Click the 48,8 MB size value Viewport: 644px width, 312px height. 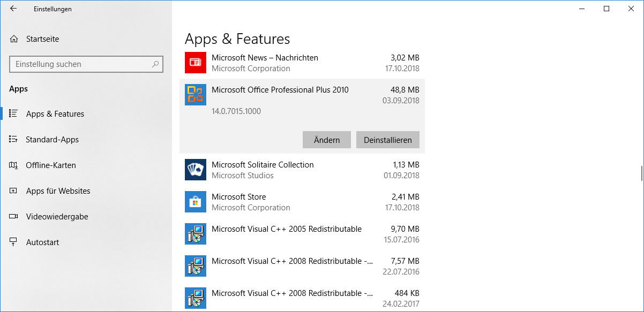click(x=405, y=90)
